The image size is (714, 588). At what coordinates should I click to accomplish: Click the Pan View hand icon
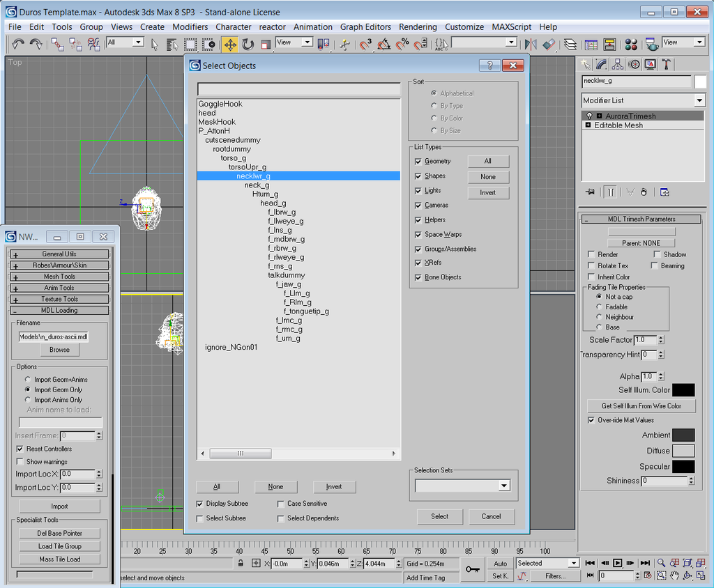tap(674, 575)
